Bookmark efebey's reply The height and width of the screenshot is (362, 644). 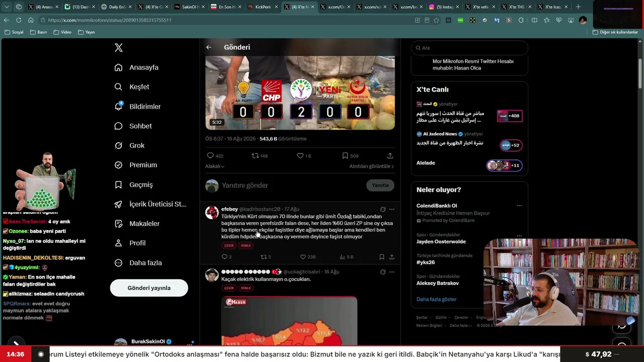pos(382,257)
